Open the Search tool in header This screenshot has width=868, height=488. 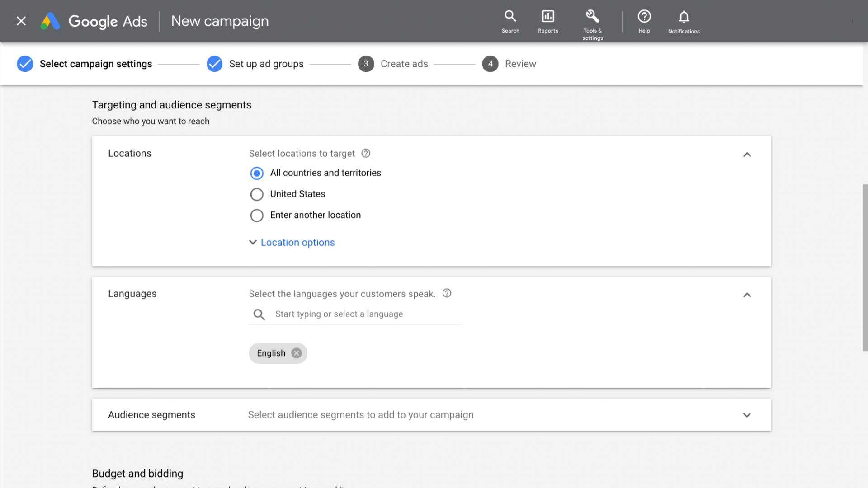[x=510, y=21]
